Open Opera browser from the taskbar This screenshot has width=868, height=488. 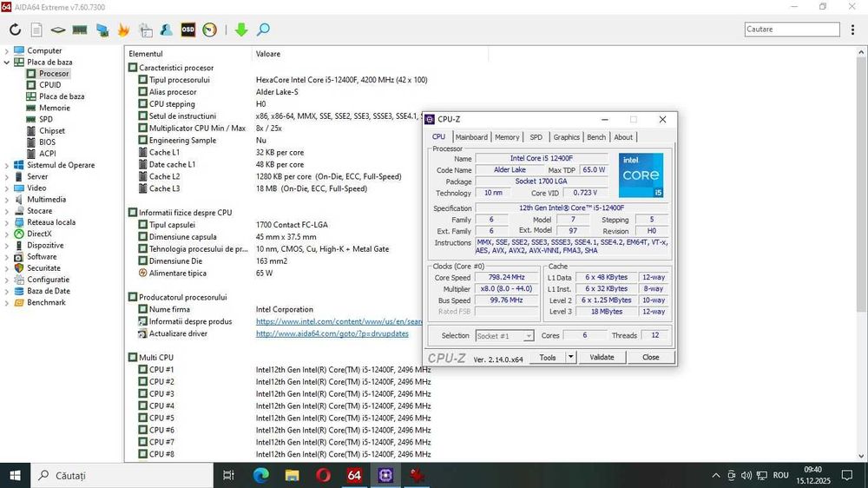coord(323,475)
